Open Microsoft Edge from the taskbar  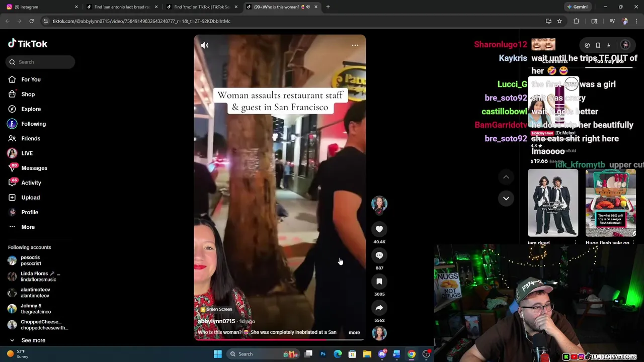coord(338,354)
